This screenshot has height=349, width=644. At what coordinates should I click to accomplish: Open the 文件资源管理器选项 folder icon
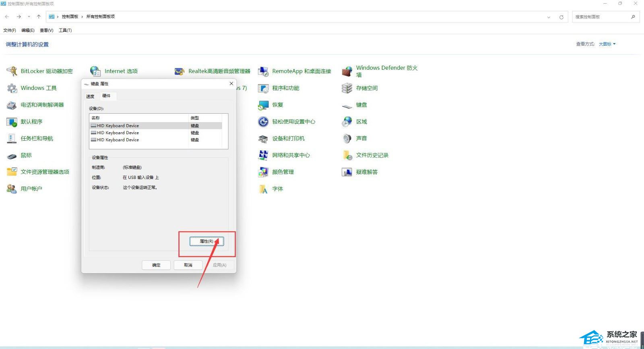[12, 172]
